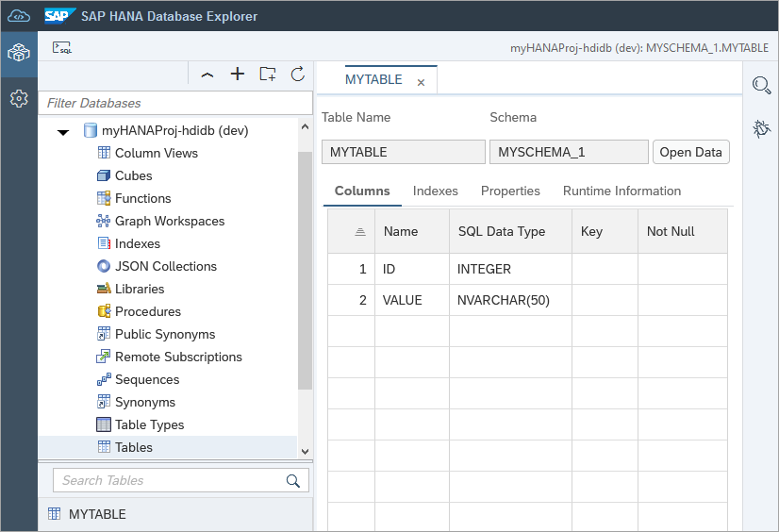Click the Key column header
This screenshot has height=532, width=779.
tap(605, 231)
